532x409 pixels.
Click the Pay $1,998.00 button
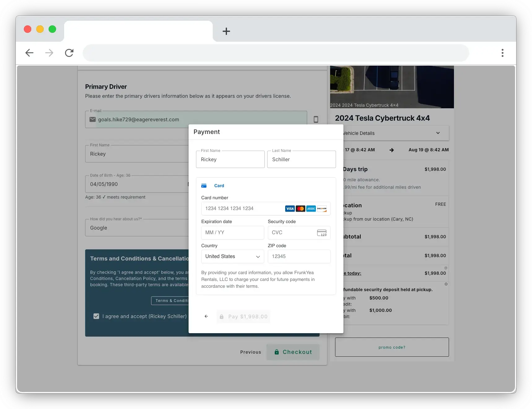pyautogui.click(x=243, y=317)
